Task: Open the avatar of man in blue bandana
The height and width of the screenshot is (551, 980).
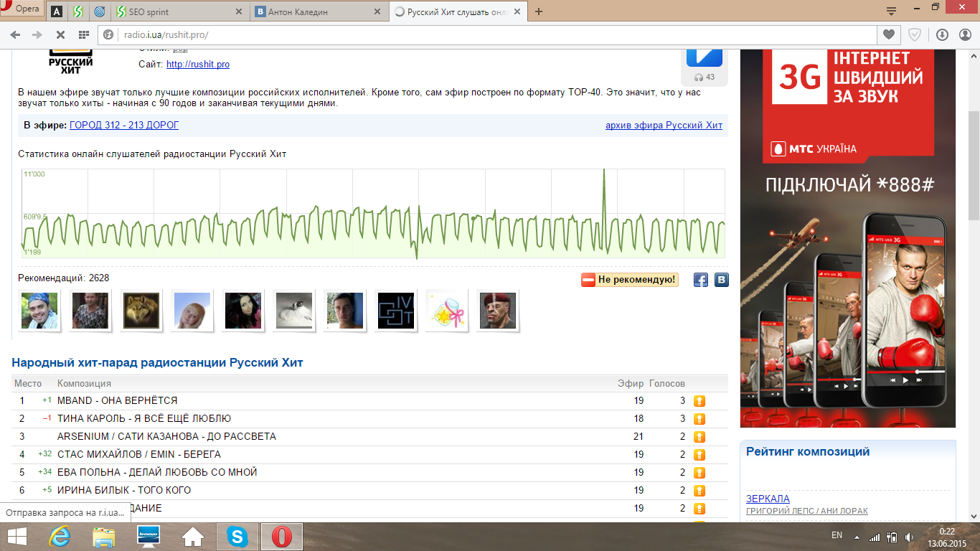Action: pos(39,311)
